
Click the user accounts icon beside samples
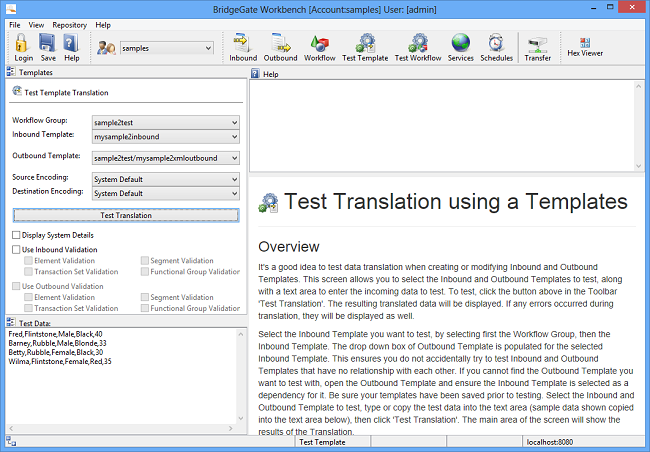(106, 48)
